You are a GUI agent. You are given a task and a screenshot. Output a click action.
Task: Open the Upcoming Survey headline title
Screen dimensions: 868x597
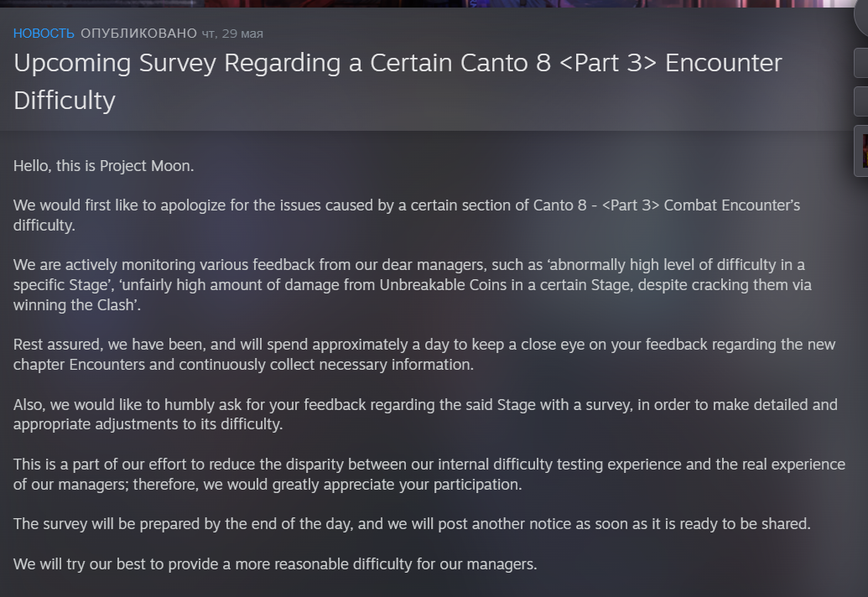(398, 64)
